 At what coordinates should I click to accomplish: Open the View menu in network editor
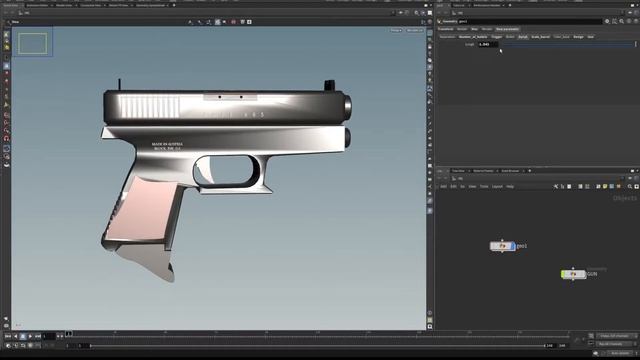[472, 187]
